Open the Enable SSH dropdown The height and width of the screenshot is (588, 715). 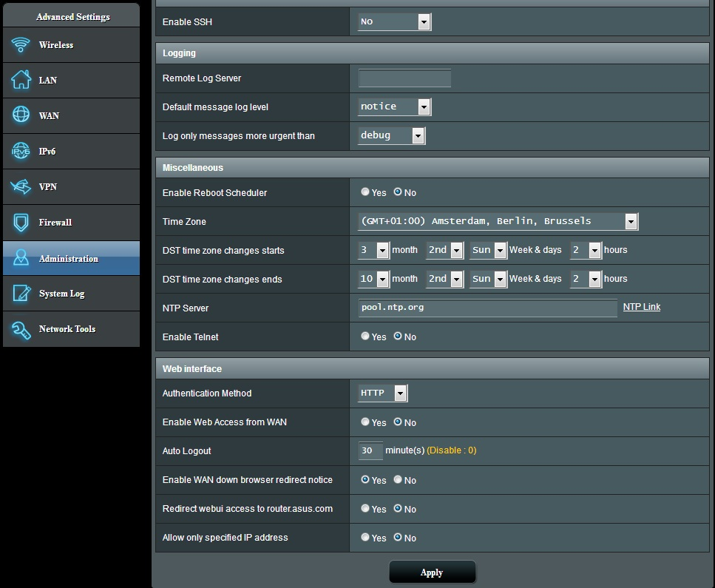pyautogui.click(x=394, y=22)
